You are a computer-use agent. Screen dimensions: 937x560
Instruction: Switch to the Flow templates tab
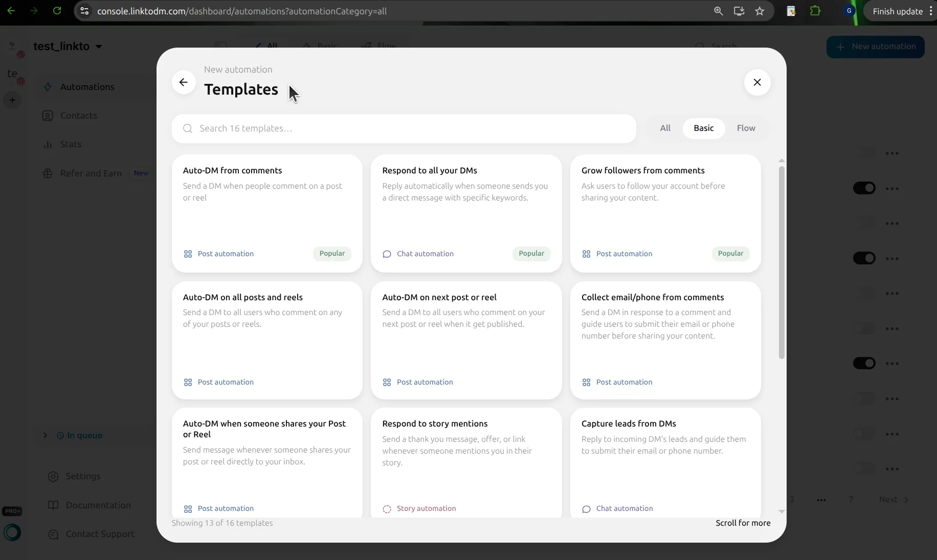746,128
